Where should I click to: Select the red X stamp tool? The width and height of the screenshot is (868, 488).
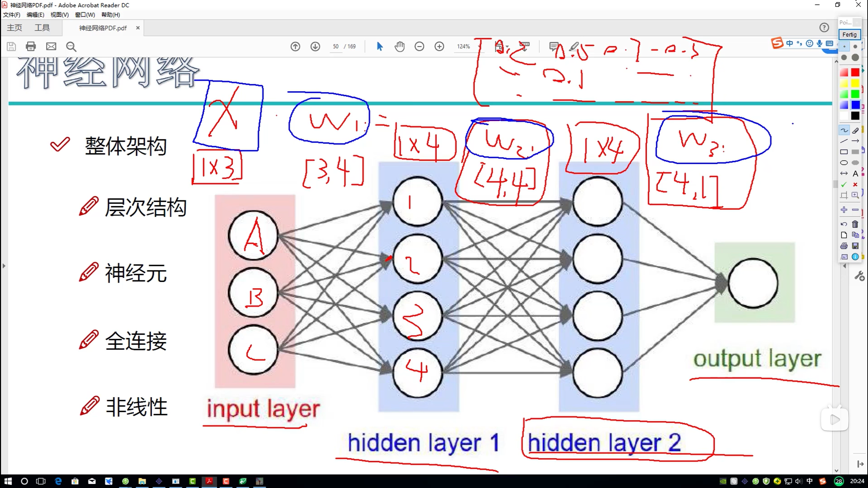[x=855, y=184]
